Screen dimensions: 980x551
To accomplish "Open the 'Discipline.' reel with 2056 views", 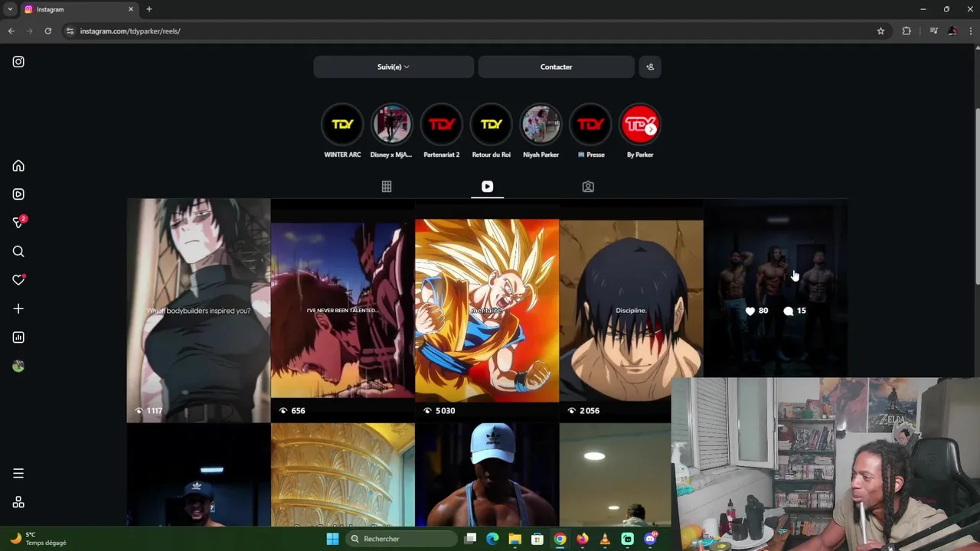I will (x=631, y=311).
